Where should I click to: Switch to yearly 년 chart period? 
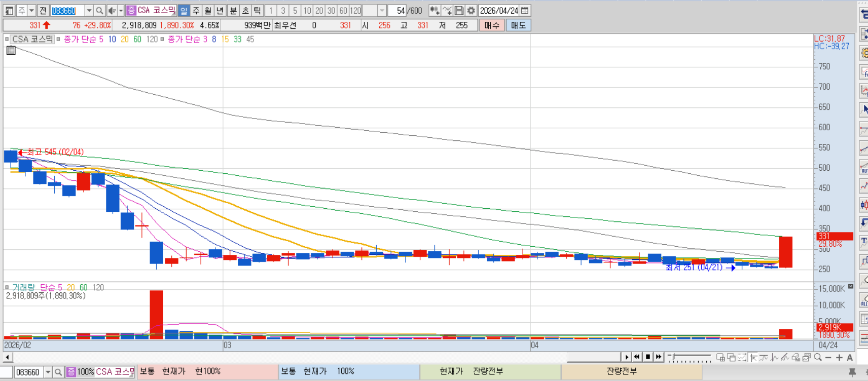[x=220, y=11]
